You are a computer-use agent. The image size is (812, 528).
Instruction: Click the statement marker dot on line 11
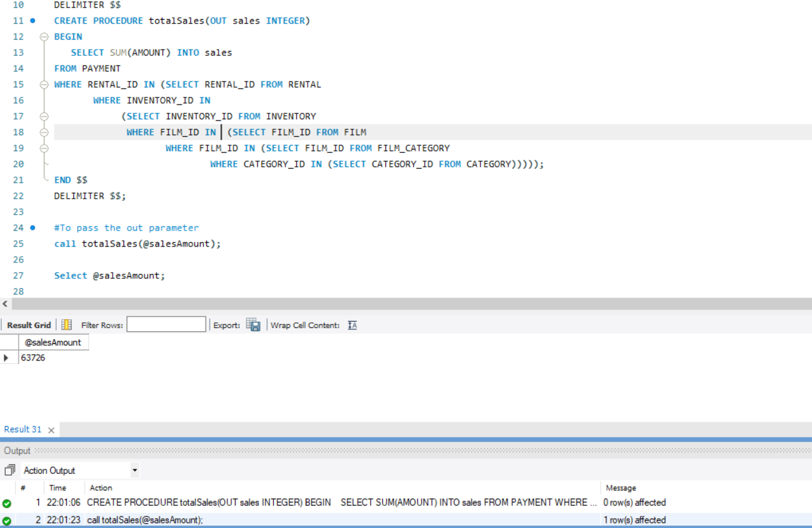pyautogui.click(x=33, y=21)
